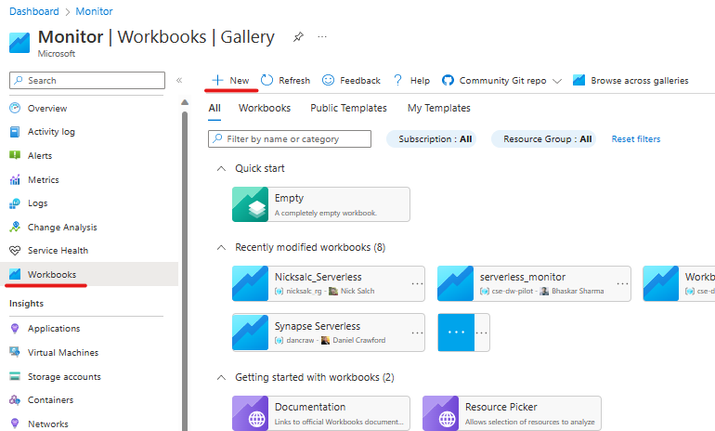Open the Documentation template tile
The height and width of the screenshot is (431, 715).
tap(321, 413)
